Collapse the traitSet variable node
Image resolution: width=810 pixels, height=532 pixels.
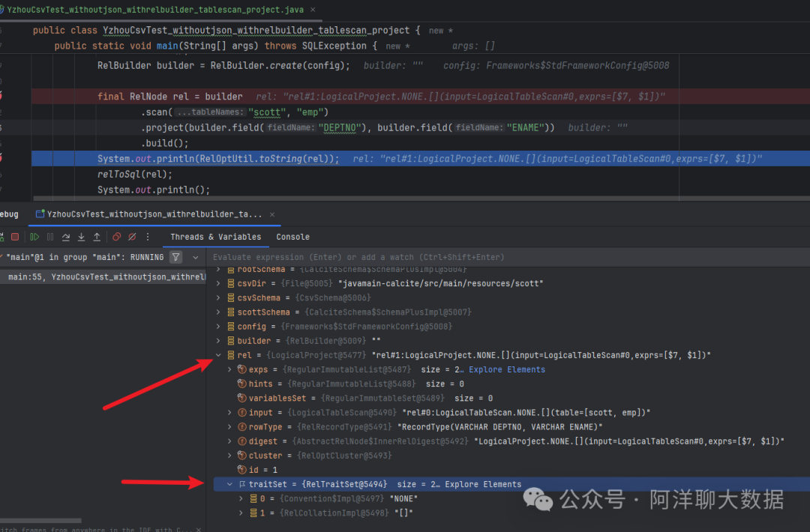click(230, 484)
